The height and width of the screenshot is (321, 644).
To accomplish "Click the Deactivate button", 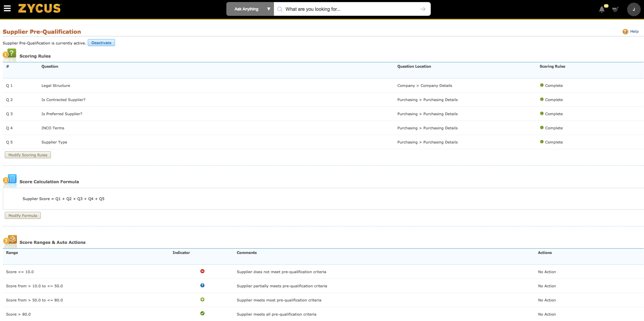I will tap(101, 43).
